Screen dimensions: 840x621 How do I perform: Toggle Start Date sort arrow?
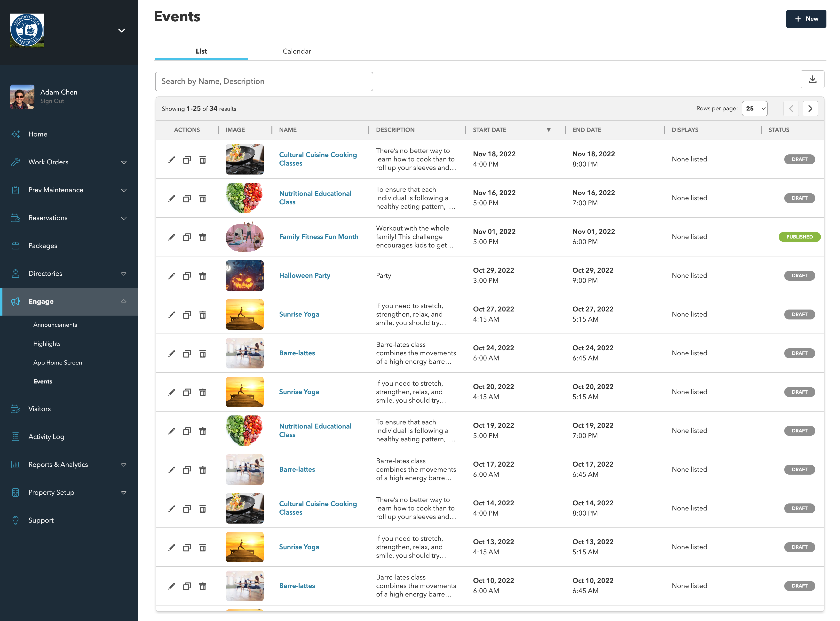(548, 130)
